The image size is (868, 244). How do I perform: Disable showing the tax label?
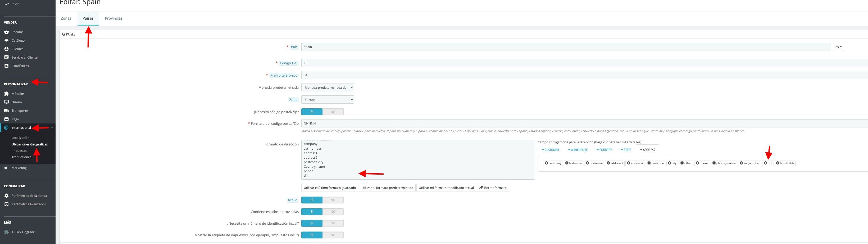coord(333,235)
